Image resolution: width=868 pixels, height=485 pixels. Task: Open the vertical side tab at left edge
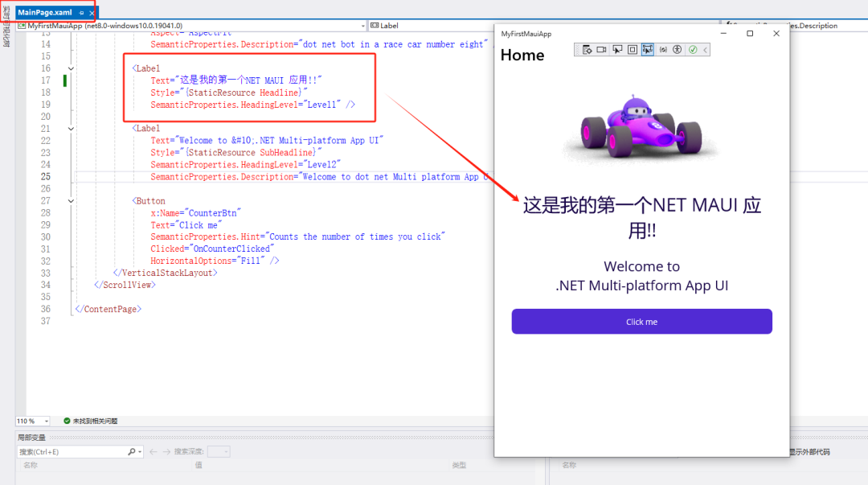point(6,26)
